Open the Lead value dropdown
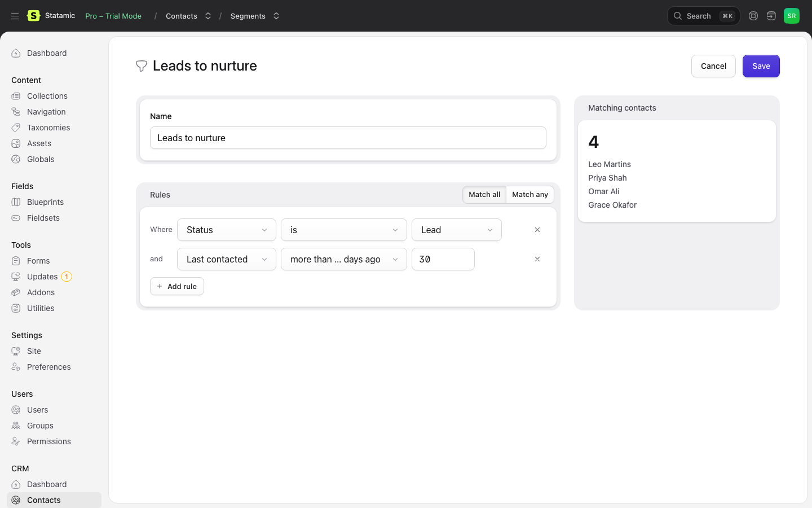Screen dimensions: 812x508 pos(457,230)
